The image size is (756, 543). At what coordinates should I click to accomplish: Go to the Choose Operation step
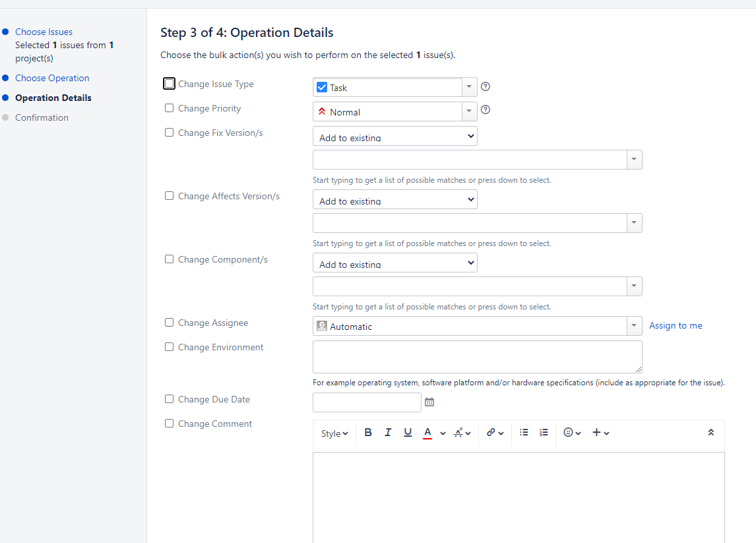pos(52,77)
